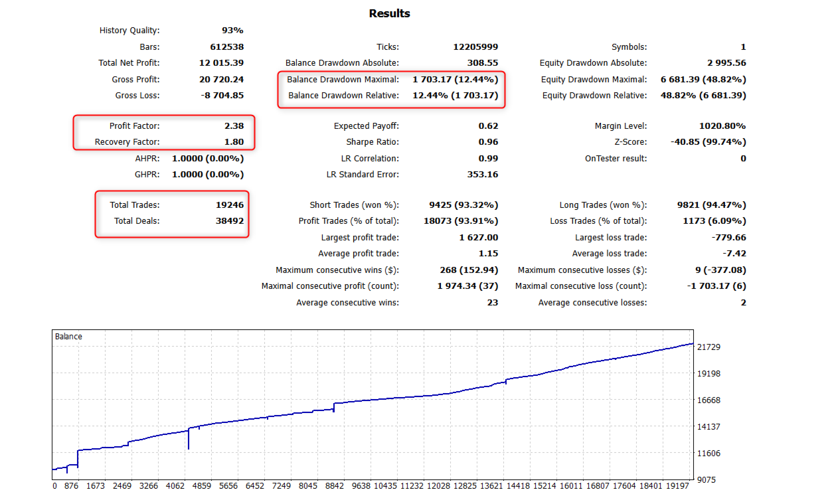Click Average loss trade value -7.42
The height and width of the screenshot is (504, 830).
(734, 254)
